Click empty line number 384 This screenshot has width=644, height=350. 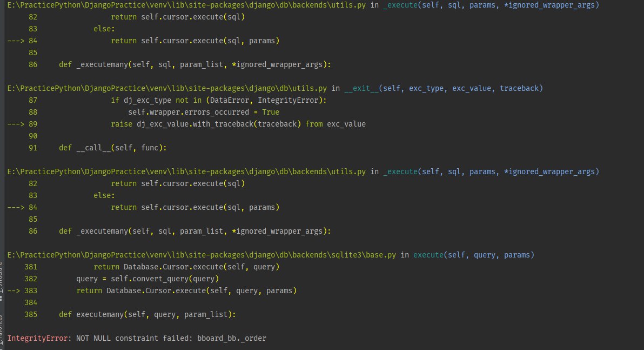(31, 303)
